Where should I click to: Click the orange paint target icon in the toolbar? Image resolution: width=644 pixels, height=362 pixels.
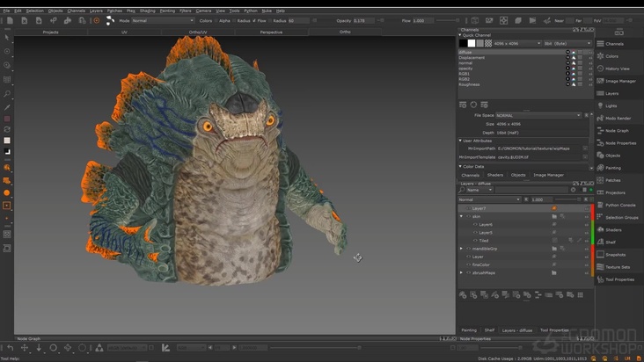97,20
